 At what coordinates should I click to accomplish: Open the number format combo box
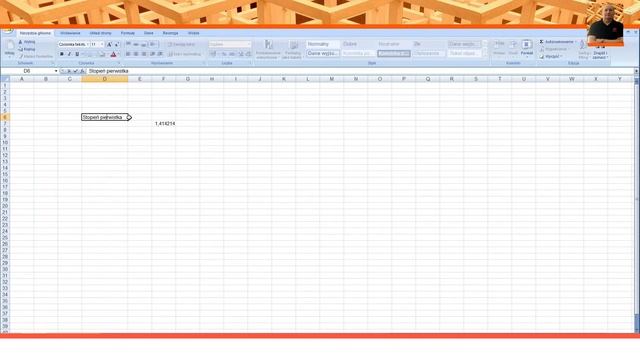point(230,44)
